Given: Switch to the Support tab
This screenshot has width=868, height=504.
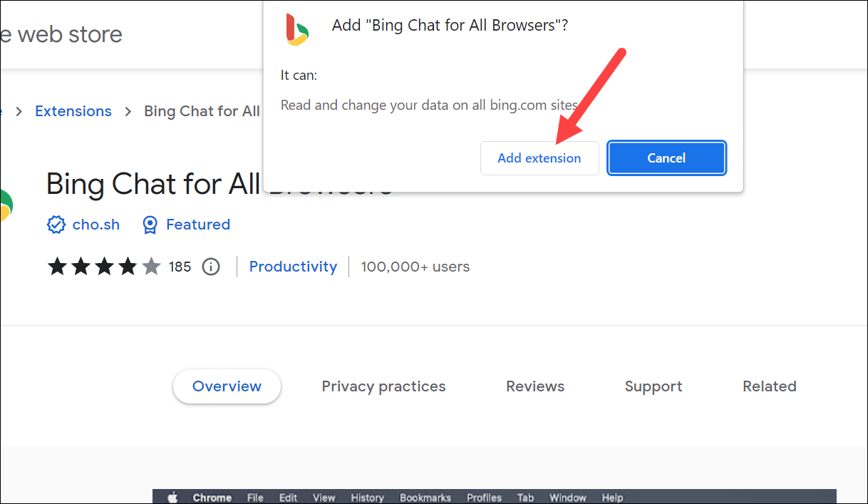Looking at the screenshot, I should (x=653, y=386).
